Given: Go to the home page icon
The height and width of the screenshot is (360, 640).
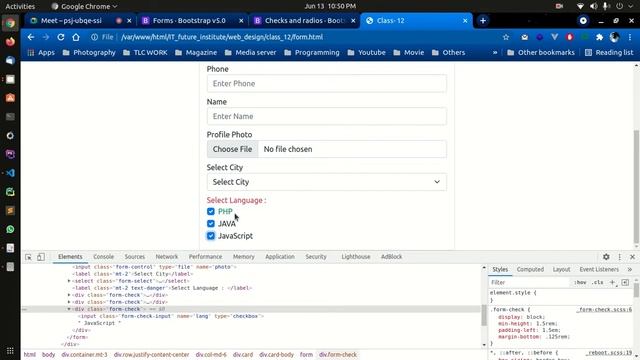Looking at the screenshot, I should [76, 37].
